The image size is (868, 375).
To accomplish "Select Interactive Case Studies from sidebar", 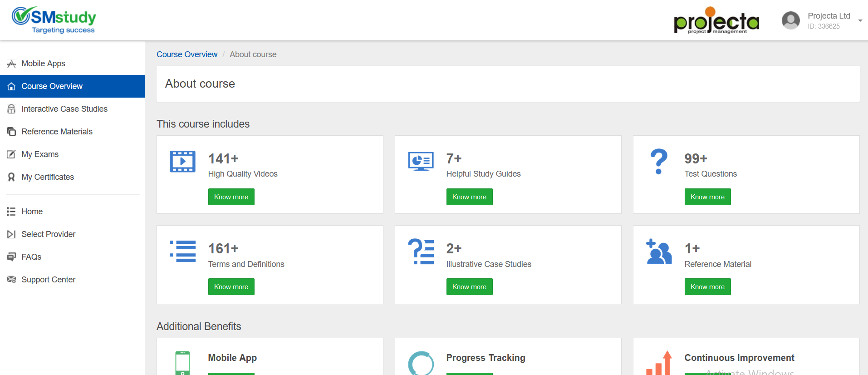I will pyautogui.click(x=64, y=109).
